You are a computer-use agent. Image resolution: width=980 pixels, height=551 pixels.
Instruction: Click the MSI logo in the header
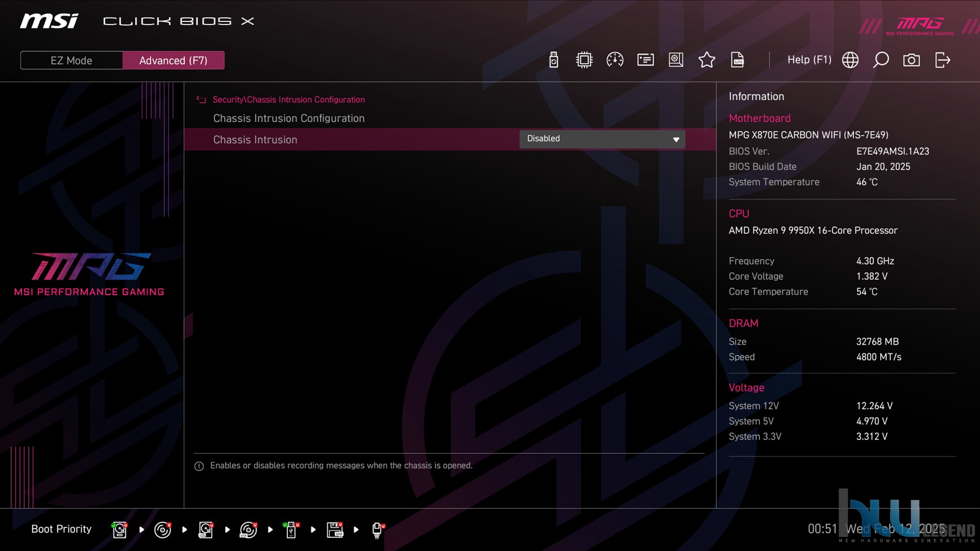pyautogui.click(x=49, y=21)
